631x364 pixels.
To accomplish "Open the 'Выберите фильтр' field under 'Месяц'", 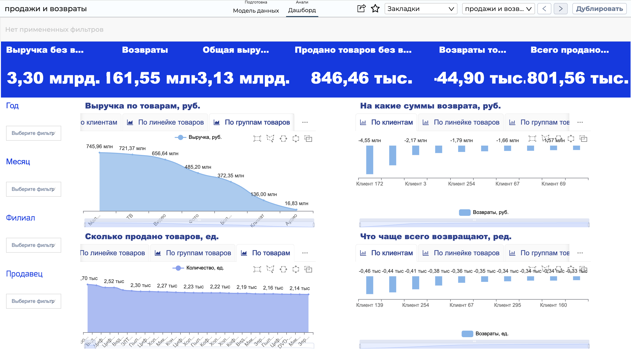I will (34, 189).
